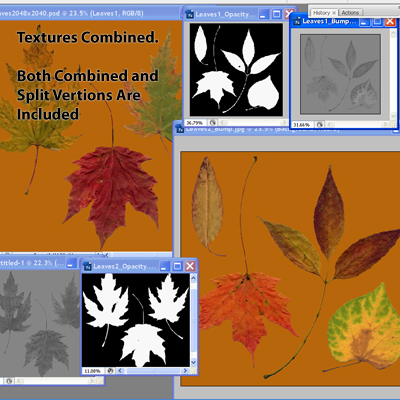The height and width of the screenshot is (400, 400).
Task: Click right scroll arrow in Leaves2_Opacity window
Action: coord(185,371)
